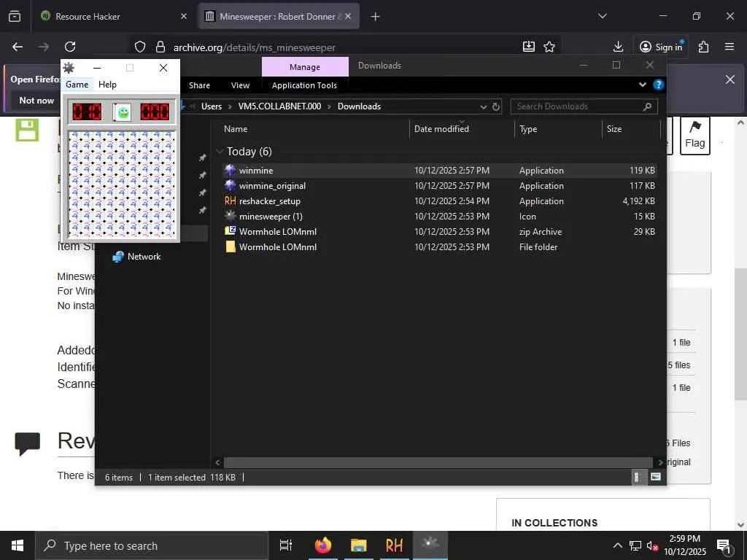Expand the File Explorer ribbon chevron
Image resolution: width=747 pixels, height=560 pixels.
pos(643,85)
